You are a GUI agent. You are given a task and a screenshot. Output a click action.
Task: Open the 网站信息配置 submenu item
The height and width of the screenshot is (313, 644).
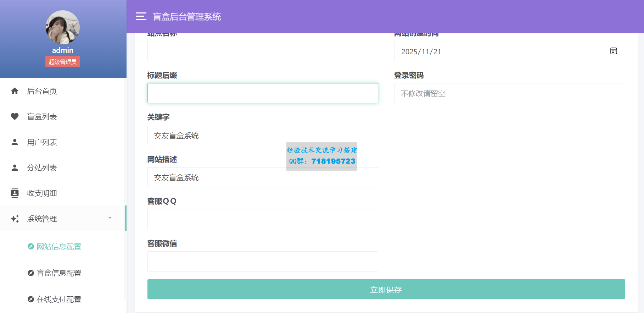(x=59, y=247)
